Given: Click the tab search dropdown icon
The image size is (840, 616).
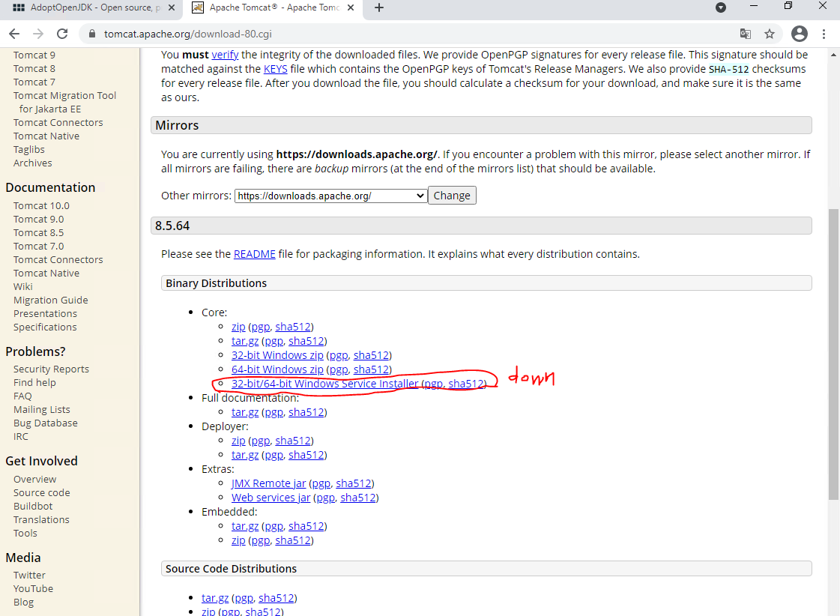Looking at the screenshot, I should (x=721, y=7).
